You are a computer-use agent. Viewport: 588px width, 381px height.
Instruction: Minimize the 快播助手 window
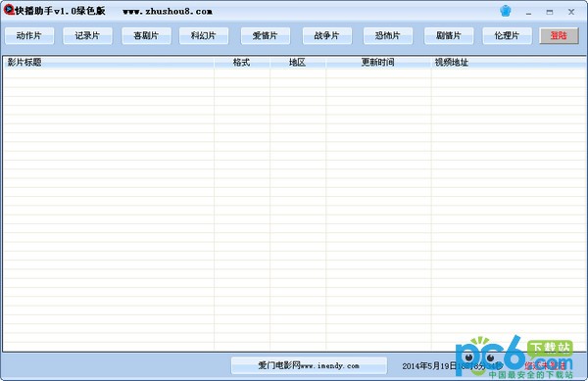pyautogui.click(x=528, y=13)
